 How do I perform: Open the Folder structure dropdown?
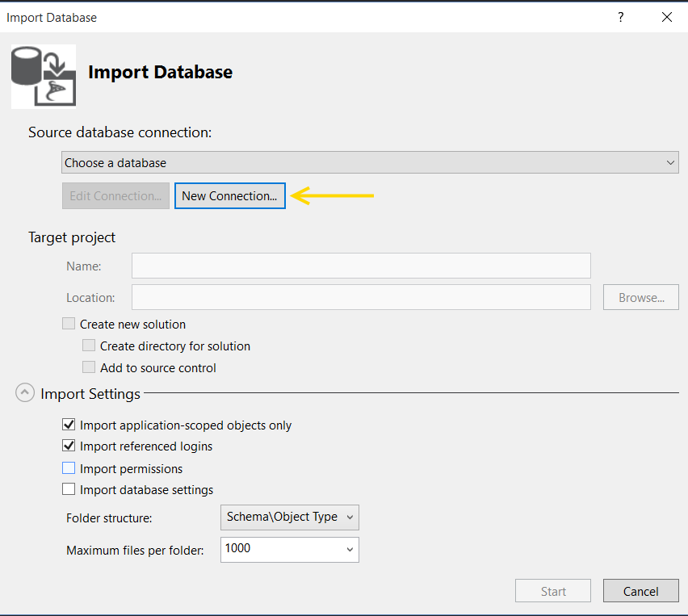tap(289, 517)
